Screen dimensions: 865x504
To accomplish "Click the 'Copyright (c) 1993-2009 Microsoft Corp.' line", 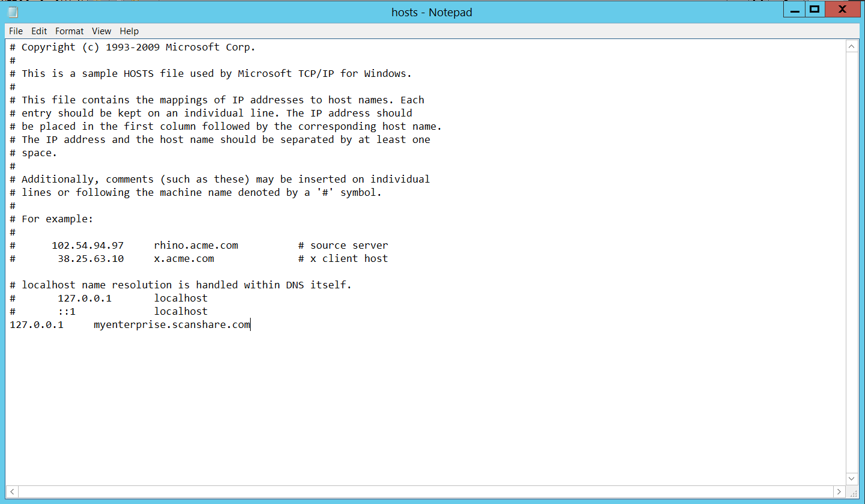I will click(133, 47).
